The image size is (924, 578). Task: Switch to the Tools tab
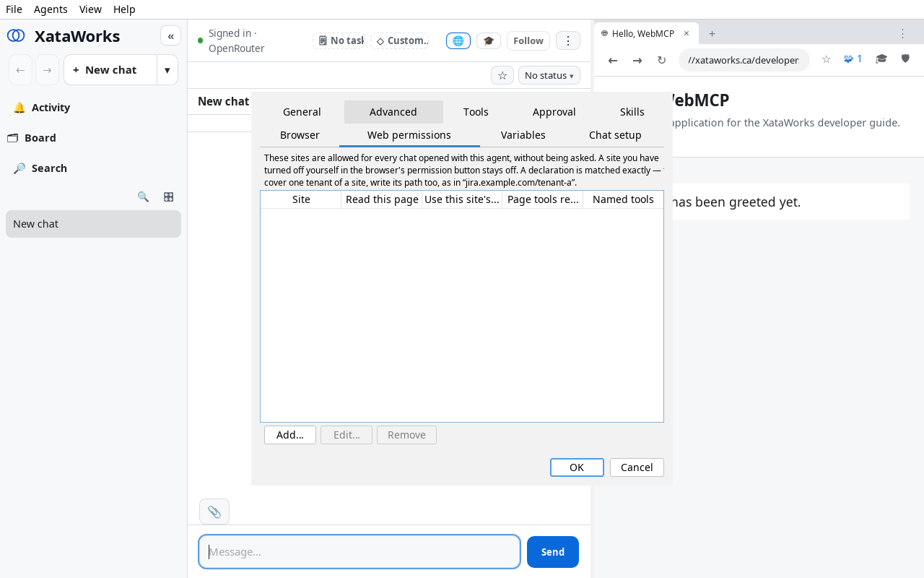476,112
